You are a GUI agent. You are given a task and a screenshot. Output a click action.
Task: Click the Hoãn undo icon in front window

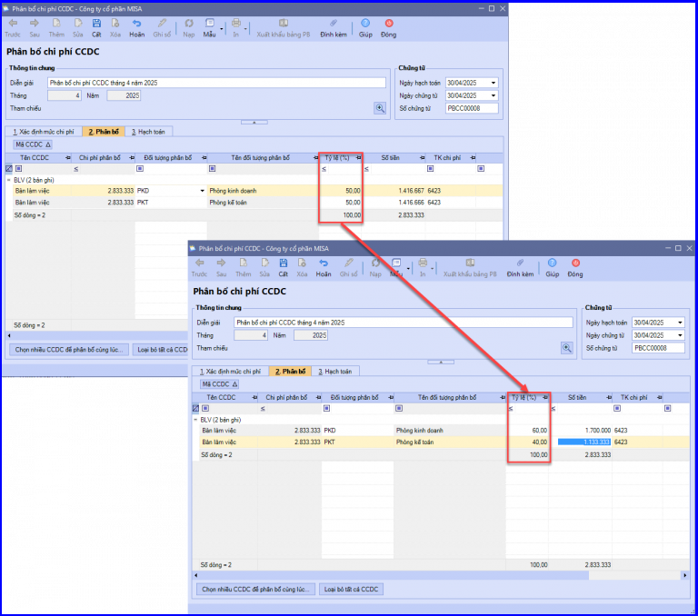pyautogui.click(x=324, y=267)
